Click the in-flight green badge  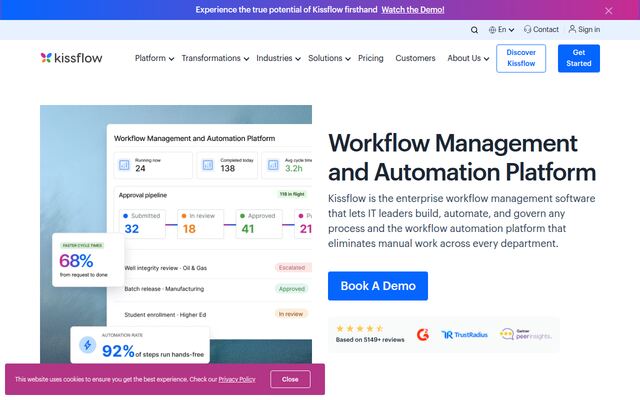click(292, 194)
